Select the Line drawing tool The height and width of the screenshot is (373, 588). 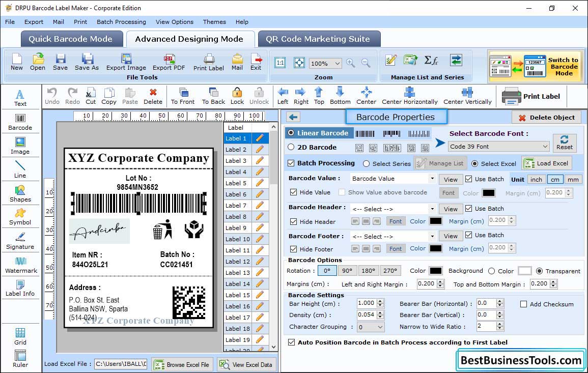coord(20,169)
